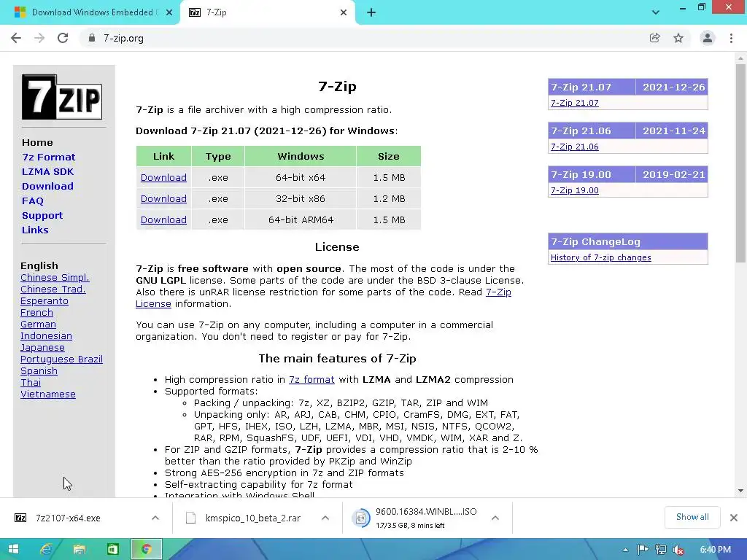Switch to Download Windows Embedded tab
Image resolution: width=747 pixels, height=560 pixels.
(x=90, y=12)
